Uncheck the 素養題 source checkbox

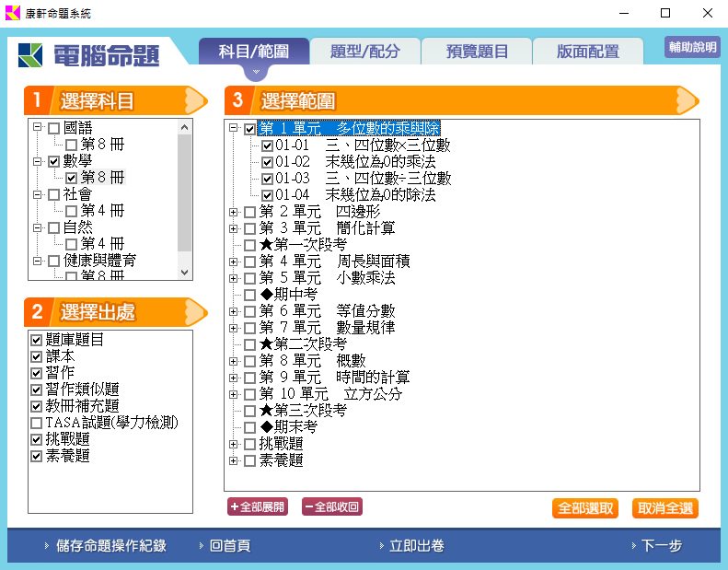[x=36, y=456]
